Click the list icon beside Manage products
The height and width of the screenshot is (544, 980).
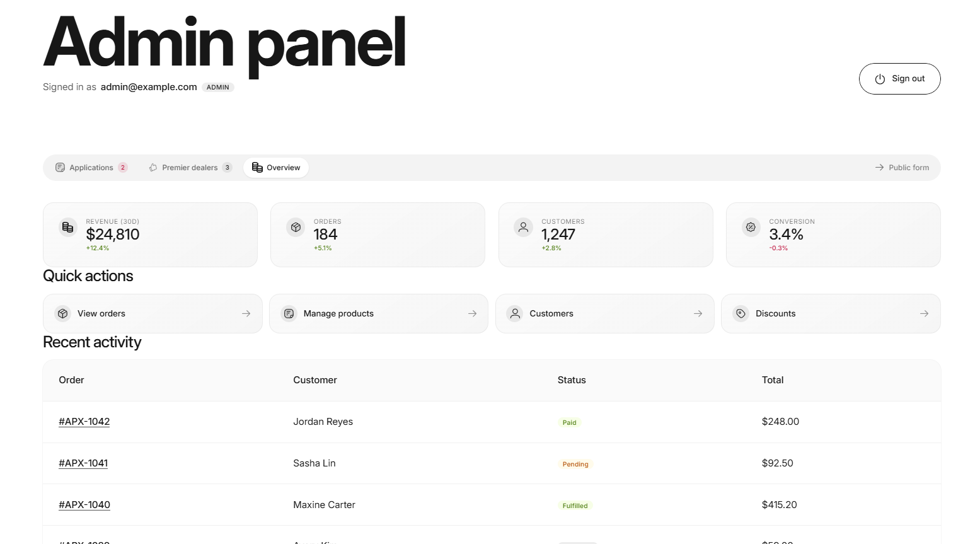click(x=289, y=313)
